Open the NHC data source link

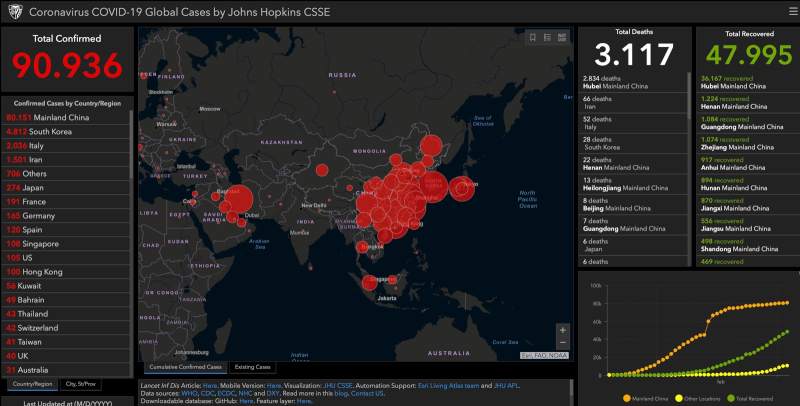click(x=245, y=393)
